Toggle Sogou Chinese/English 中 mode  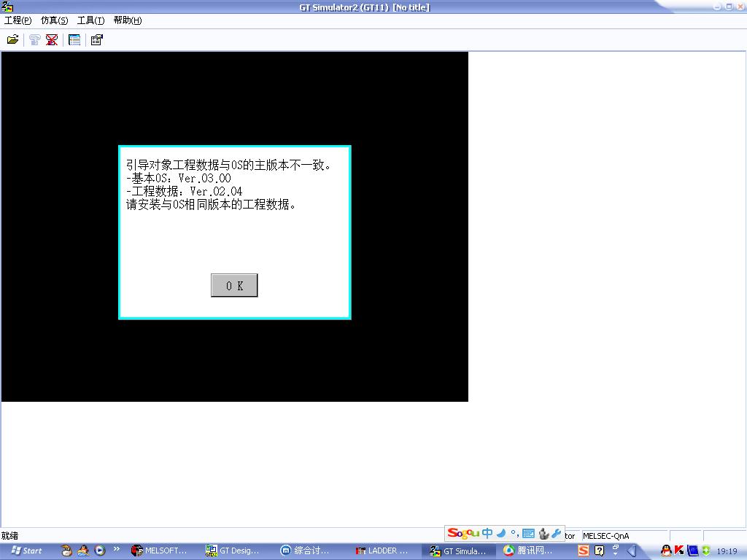pos(487,534)
